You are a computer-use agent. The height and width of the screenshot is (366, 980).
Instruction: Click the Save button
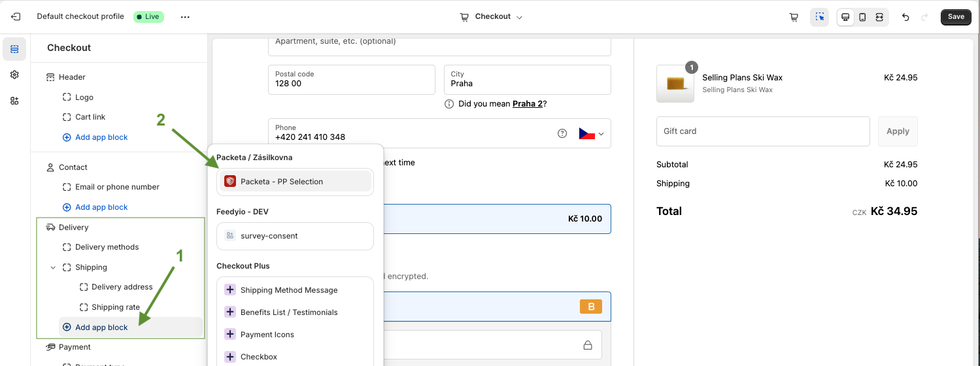pyautogui.click(x=956, y=17)
